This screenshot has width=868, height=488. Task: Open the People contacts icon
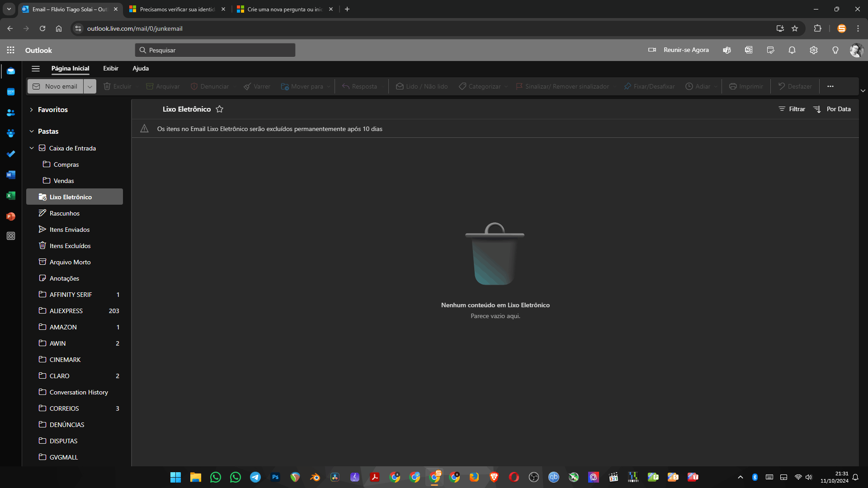pyautogui.click(x=11, y=113)
